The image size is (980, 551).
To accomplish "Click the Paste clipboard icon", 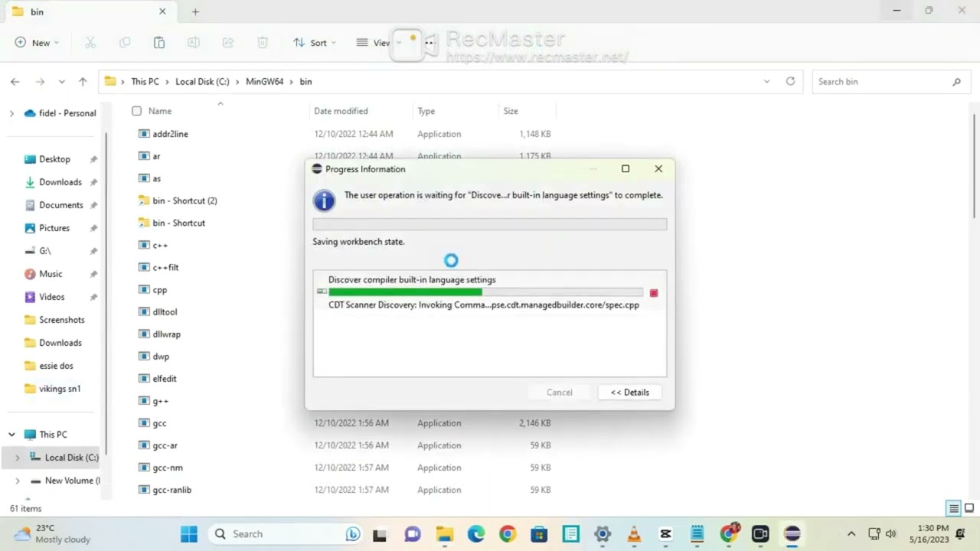I will click(x=159, y=43).
